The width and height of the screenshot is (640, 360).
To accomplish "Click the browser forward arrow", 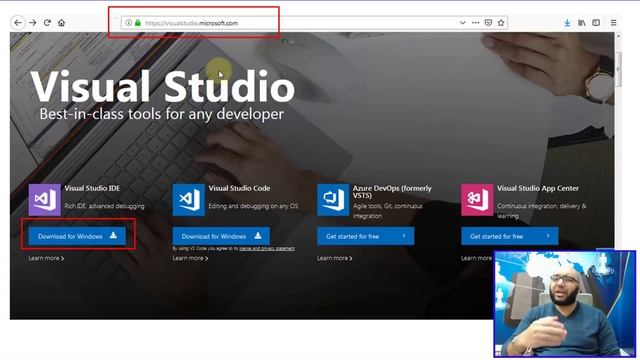I will tap(33, 23).
